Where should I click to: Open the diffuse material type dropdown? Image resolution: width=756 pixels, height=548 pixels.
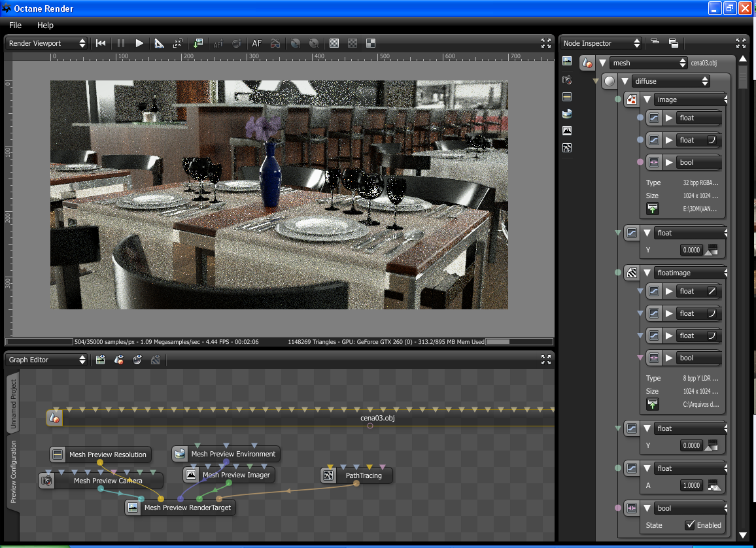coord(670,81)
